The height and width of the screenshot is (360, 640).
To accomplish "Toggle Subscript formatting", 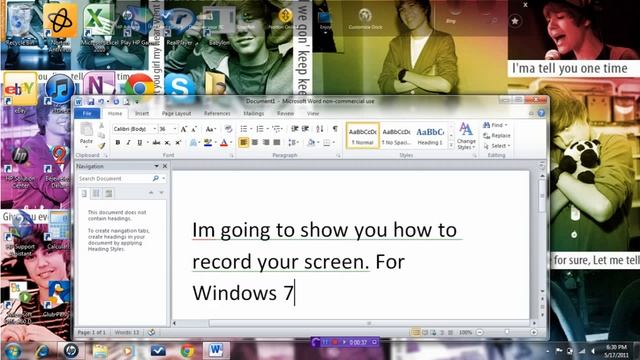I will 167,142.
